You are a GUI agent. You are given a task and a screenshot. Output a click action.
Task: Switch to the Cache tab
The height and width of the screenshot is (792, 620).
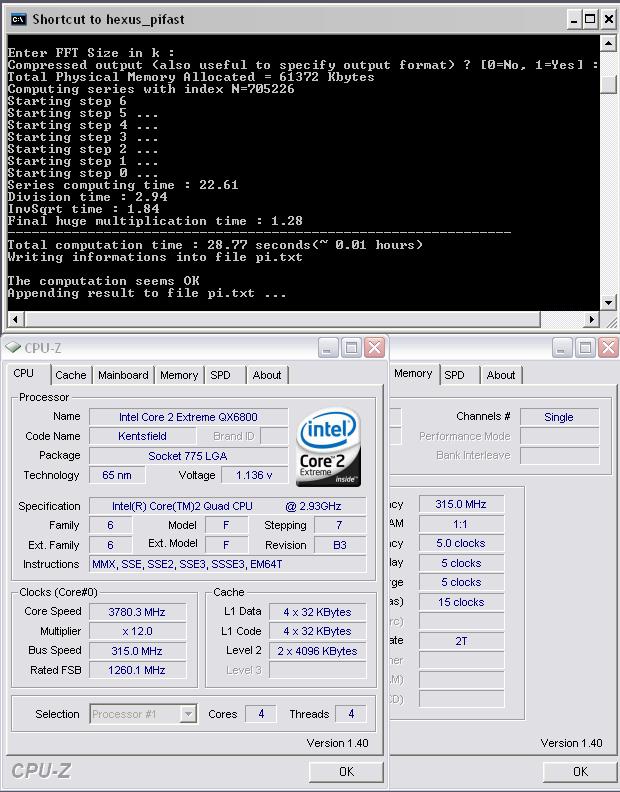point(71,375)
